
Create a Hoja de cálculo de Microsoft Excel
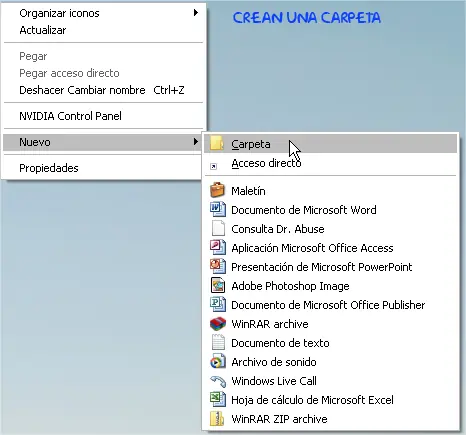click(330, 400)
